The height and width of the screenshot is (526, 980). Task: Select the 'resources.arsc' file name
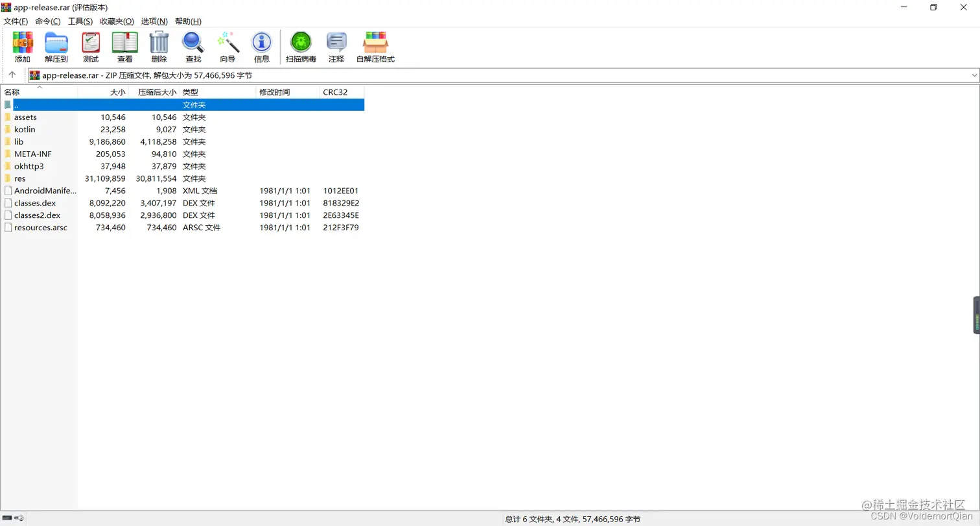[41, 228]
